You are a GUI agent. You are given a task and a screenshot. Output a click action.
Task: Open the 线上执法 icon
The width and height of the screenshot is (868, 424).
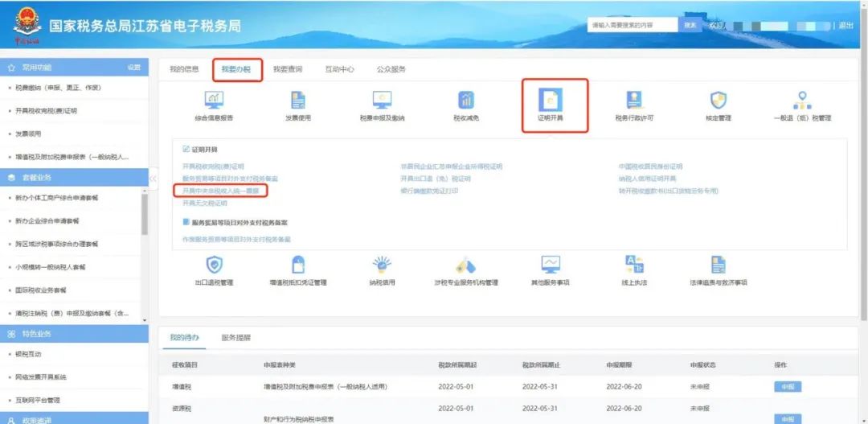coord(634,265)
